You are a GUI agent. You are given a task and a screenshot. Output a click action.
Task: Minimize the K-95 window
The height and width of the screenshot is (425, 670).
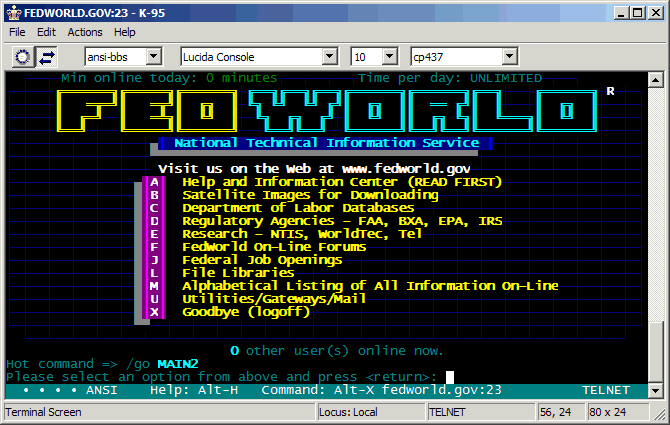621,13
